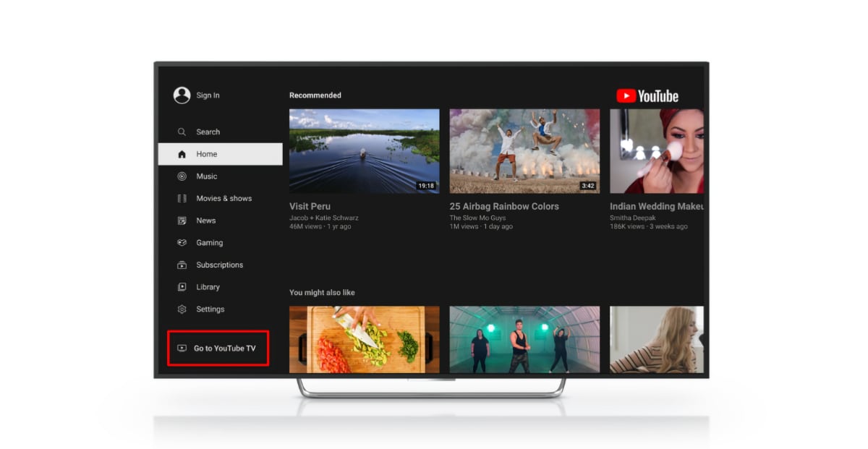Click the 46M views · 1 yr ago text
The width and height of the screenshot is (868, 449).
coord(320,226)
